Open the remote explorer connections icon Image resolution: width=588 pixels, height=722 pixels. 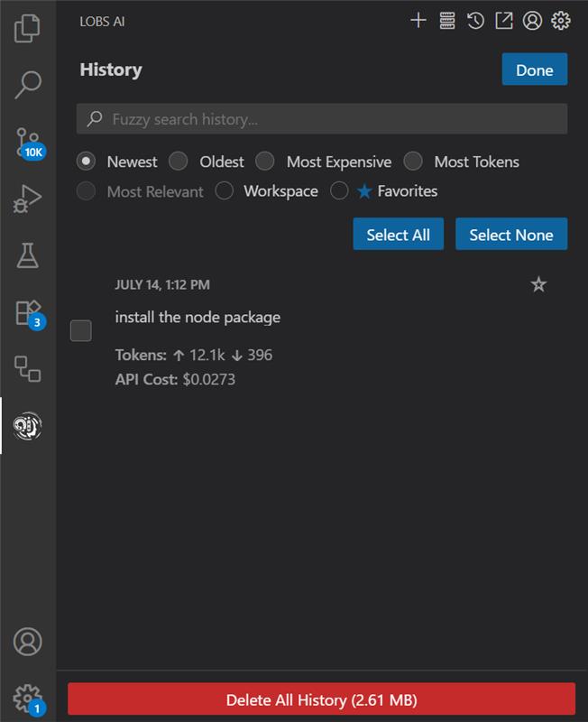(28, 368)
